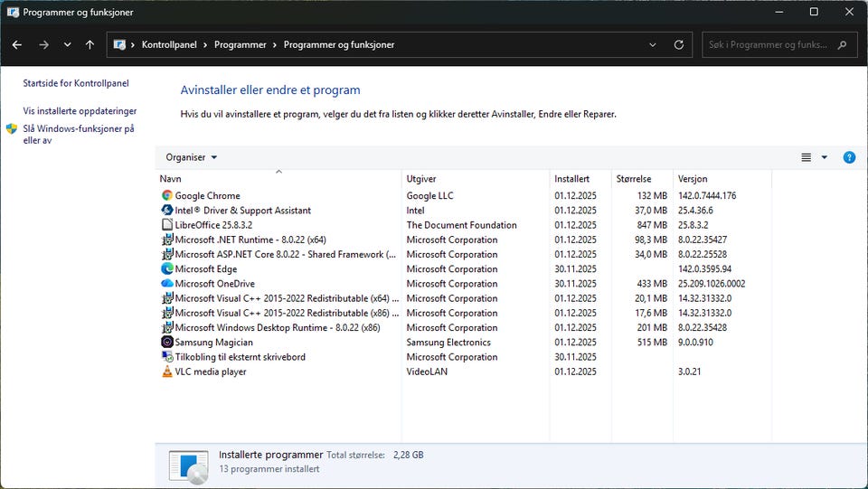The image size is (868, 489).
Task: Click version 3.0.21 cell
Action: (x=689, y=371)
